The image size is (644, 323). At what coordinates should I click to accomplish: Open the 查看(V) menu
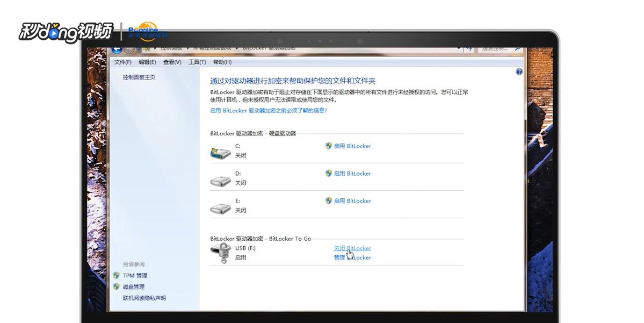tap(172, 62)
